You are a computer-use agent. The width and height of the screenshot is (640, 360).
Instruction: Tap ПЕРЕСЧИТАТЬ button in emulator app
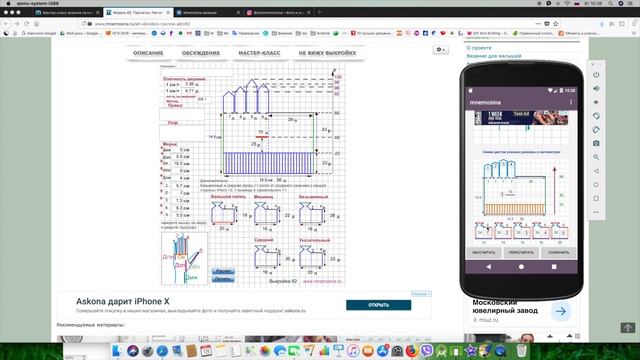click(x=521, y=253)
